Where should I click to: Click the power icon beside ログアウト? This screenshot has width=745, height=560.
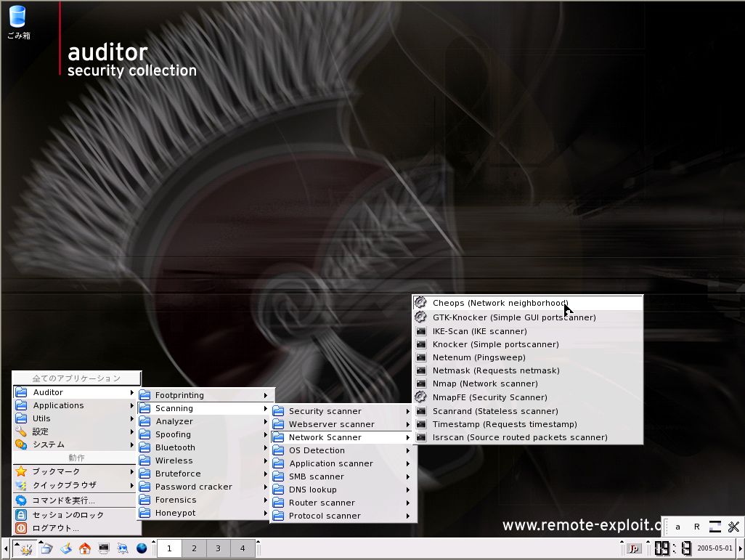(21, 528)
